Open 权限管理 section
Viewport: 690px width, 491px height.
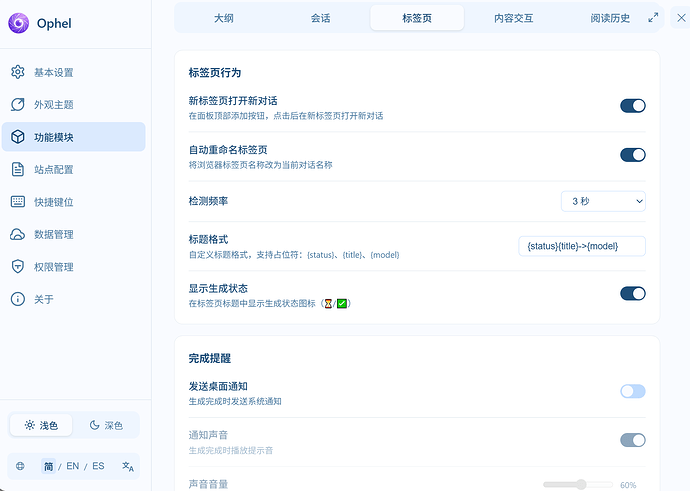73,267
